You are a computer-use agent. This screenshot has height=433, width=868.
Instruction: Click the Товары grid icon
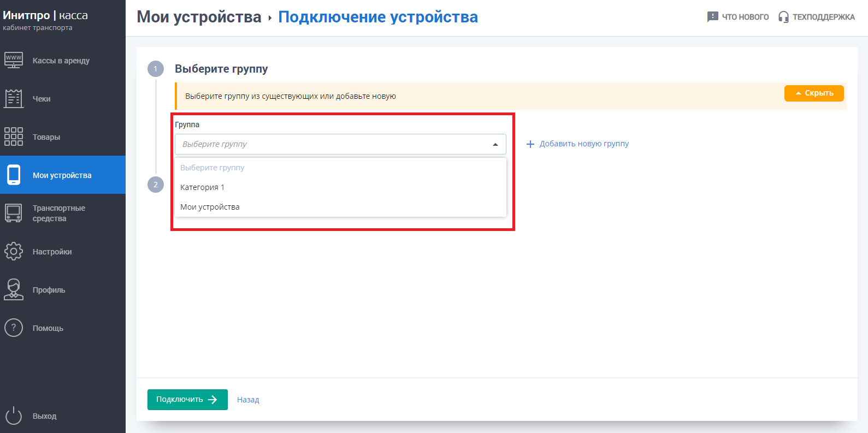click(x=14, y=137)
